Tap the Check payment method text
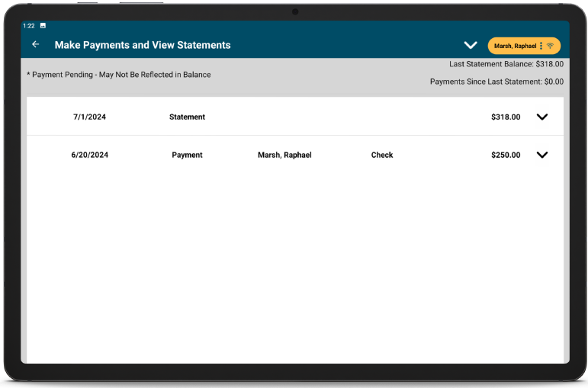588x388 pixels. tap(382, 155)
